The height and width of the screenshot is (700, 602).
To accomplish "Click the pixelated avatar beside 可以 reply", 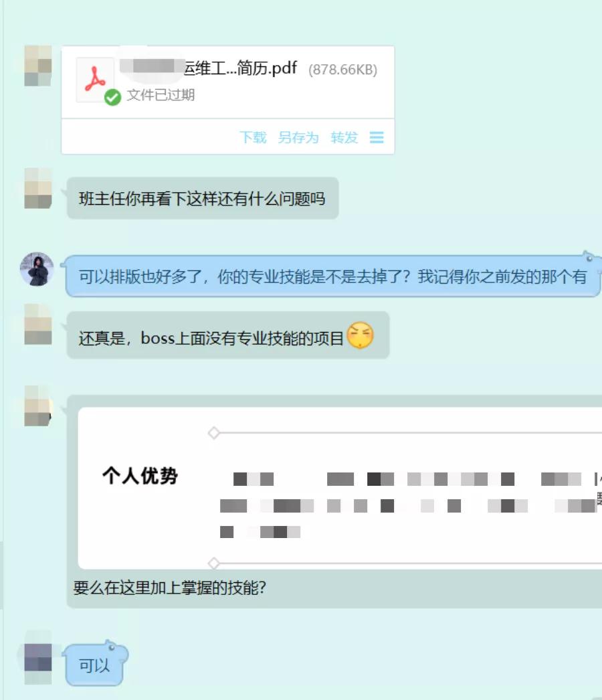I will [38, 657].
